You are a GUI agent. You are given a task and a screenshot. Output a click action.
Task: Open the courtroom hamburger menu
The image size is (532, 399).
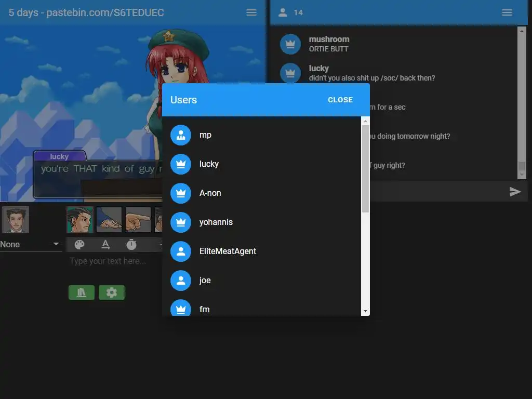click(251, 12)
